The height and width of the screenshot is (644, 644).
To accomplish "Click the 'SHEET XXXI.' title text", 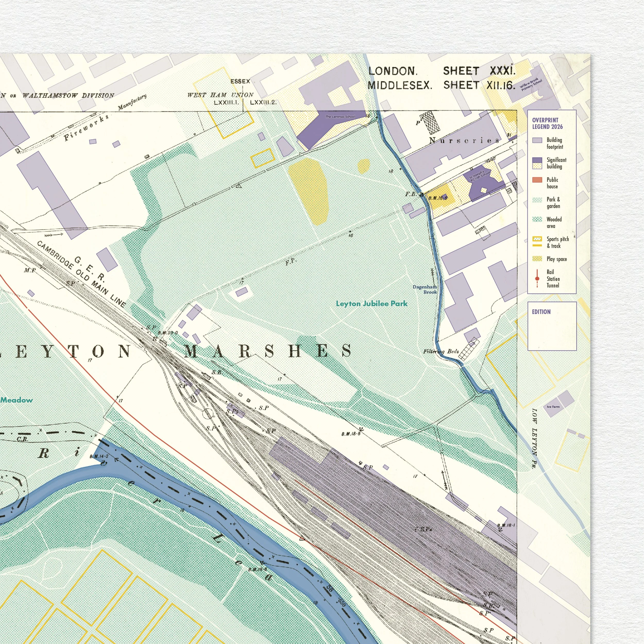I will pyautogui.click(x=479, y=70).
